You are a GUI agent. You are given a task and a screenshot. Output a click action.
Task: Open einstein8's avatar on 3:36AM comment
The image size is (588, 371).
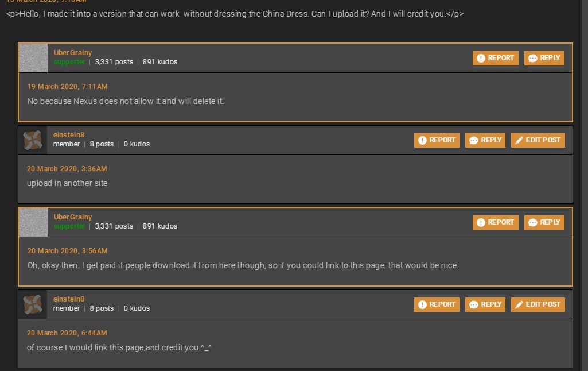click(33, 140)
